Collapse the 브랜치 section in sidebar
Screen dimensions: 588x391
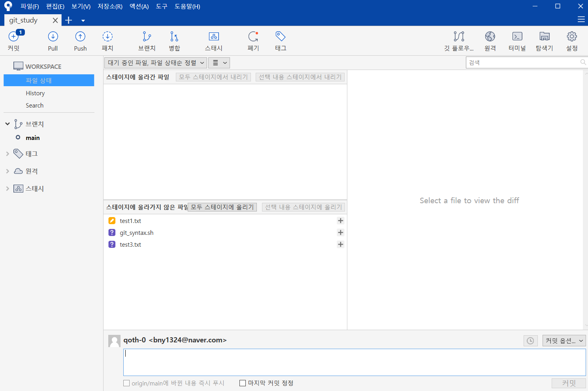click(x=8, y=124)
